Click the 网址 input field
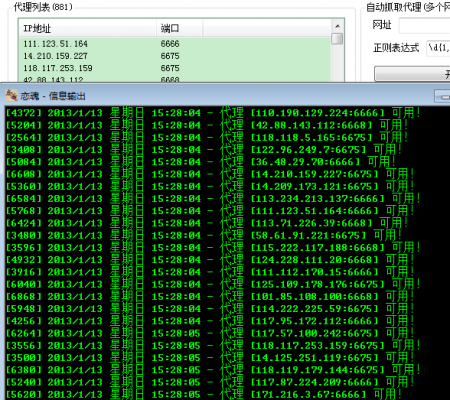 coord(424,26)
